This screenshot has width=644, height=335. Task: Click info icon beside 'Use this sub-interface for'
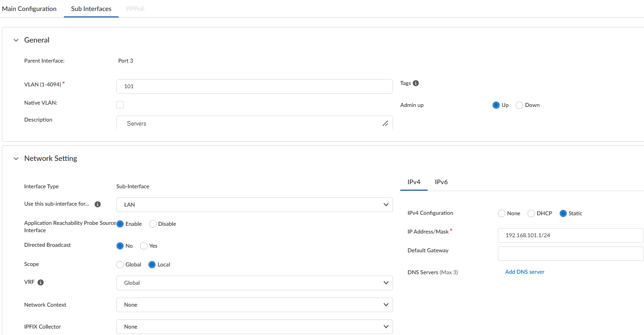point(98,204)
